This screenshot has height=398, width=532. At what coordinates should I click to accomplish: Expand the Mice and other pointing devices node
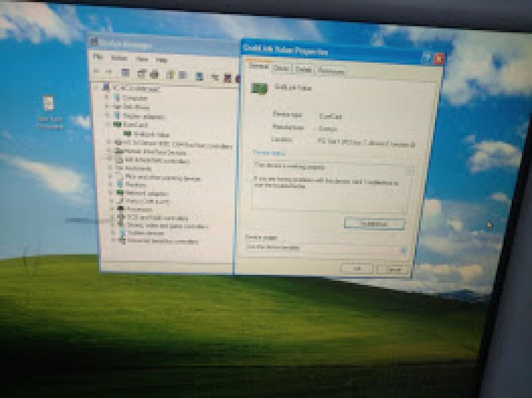(110, 176)
